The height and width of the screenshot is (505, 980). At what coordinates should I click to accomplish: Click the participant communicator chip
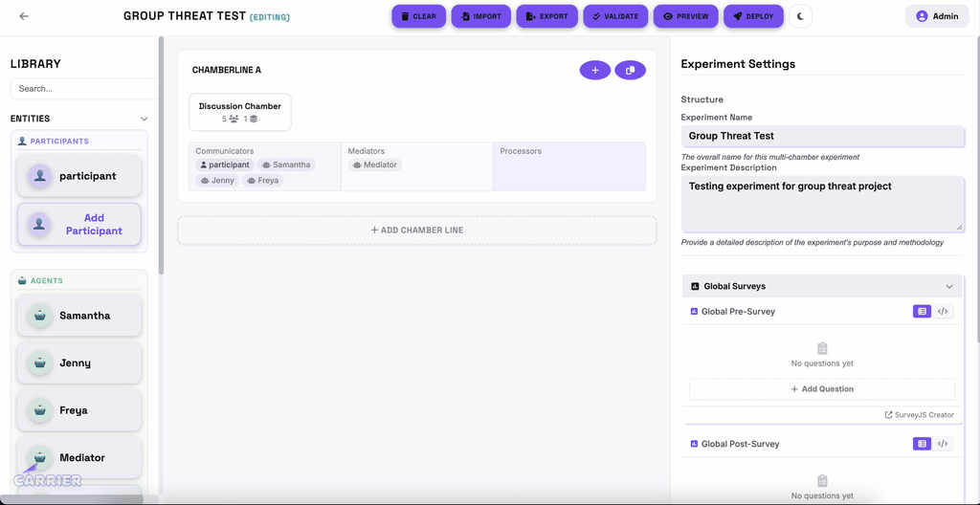pyautogui.click(x=225, y=165)
